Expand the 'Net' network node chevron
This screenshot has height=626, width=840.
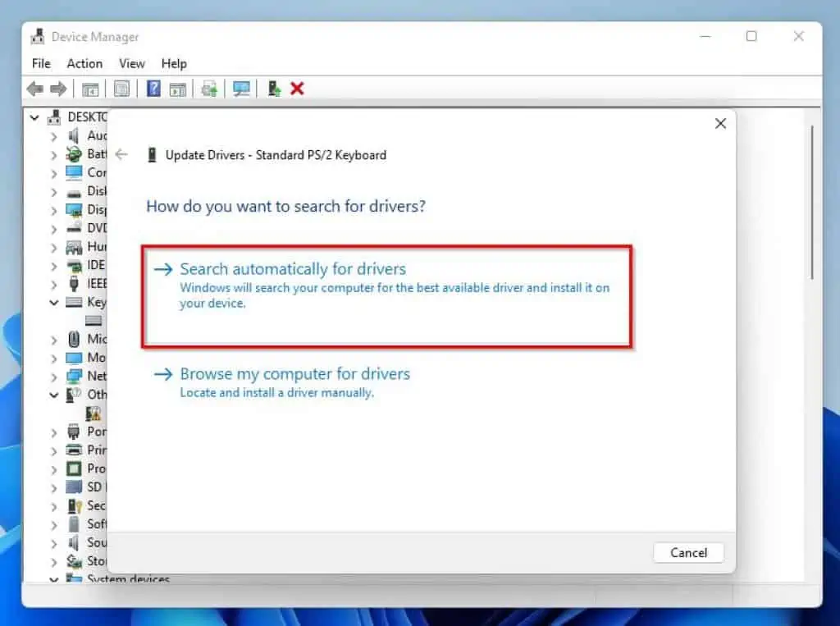(x=53, y=377)
